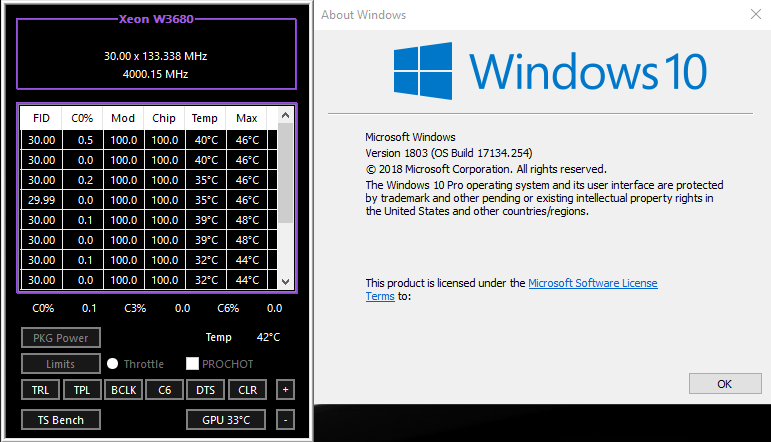771x442 pixels.
Task: Click the Mod column header
Action: point(123,118)
